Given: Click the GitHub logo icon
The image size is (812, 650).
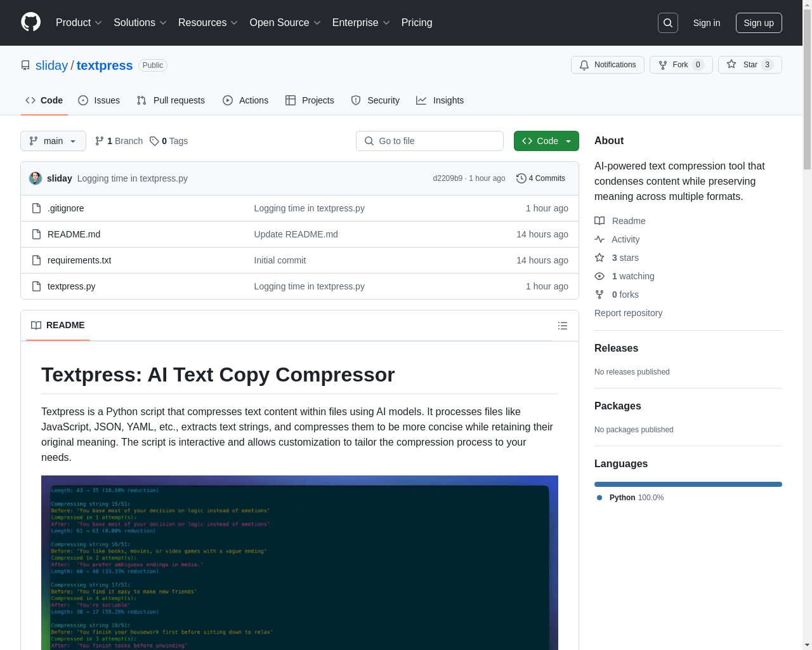Looking at the screenshot, I should [x=31, y=22].
